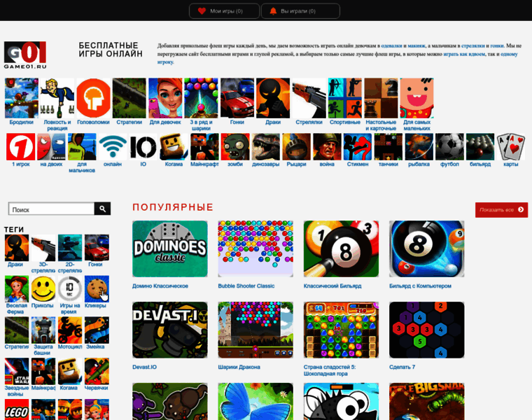Open the зомби category icon
This screenshot has width=532, height=420.
pyautogui.click(x=235, y=146)
